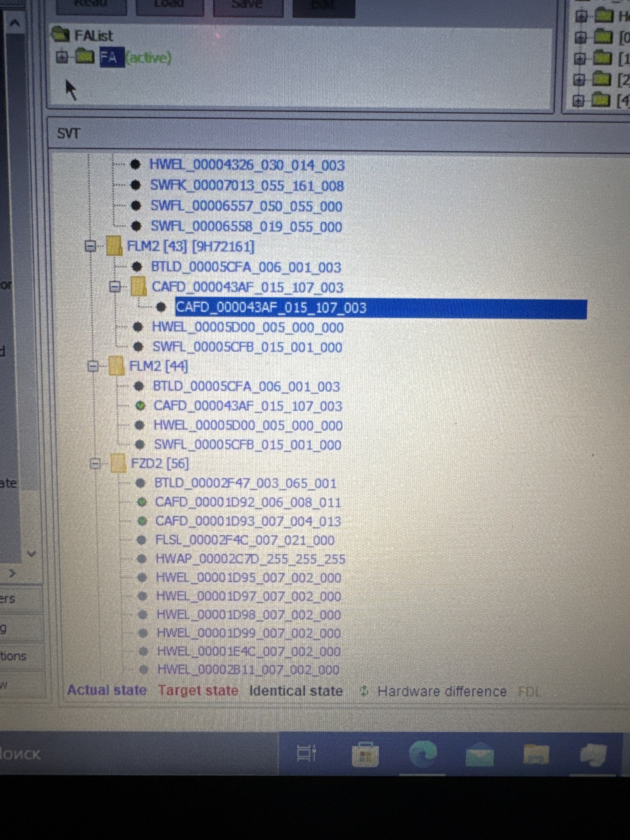630x840 pixels.
Task: Click the folder icon of the [1 row in right tree
Action: coord(602,58)
